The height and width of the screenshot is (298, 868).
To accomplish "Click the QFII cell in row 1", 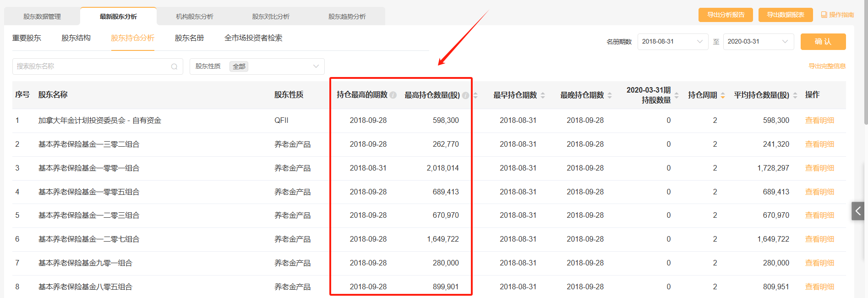I will pyautogui.click(x=281, y=121).
